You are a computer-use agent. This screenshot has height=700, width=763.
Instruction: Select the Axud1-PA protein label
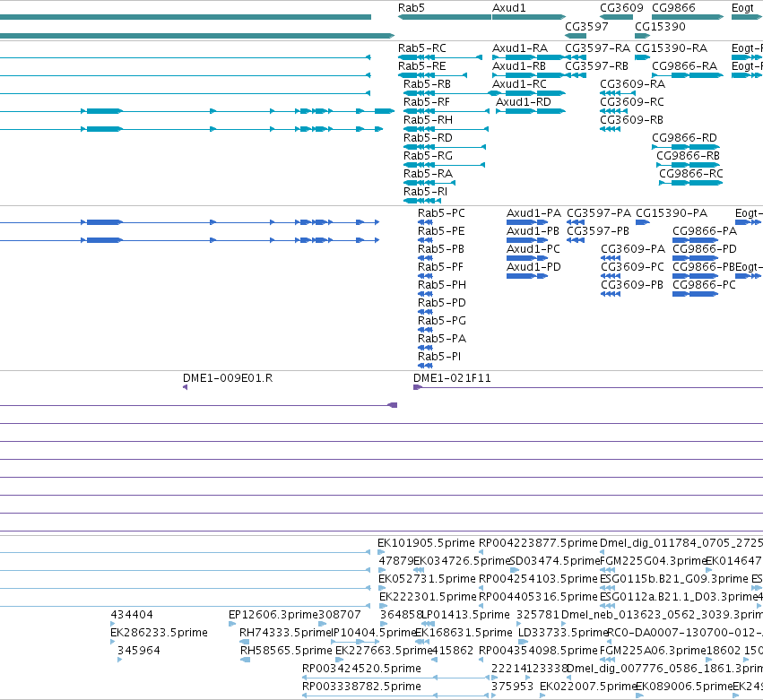pos(533,213)
